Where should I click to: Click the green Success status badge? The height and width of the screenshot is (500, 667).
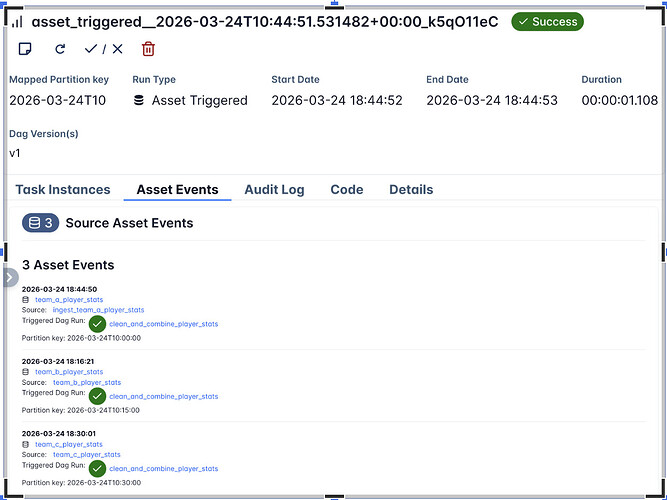[x=547, y=21]
